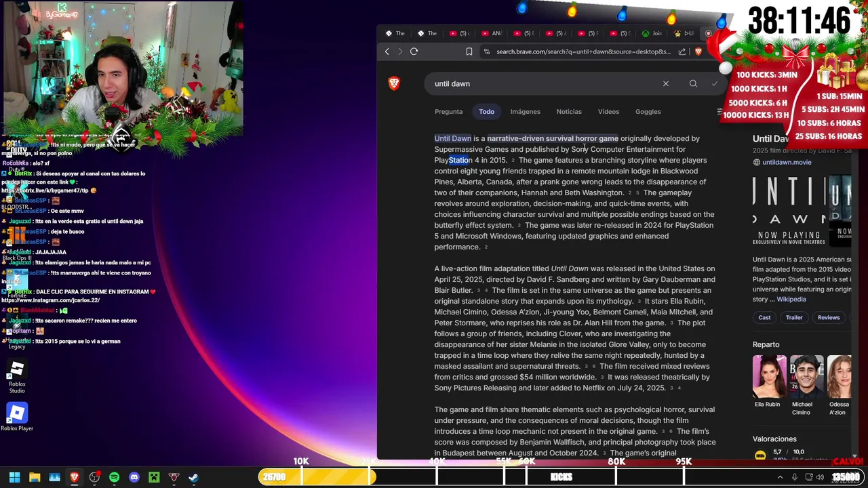The image size is (868, 488).
Task: Open Brave Shields lion icon in address bar
Action: pos(698,52)
